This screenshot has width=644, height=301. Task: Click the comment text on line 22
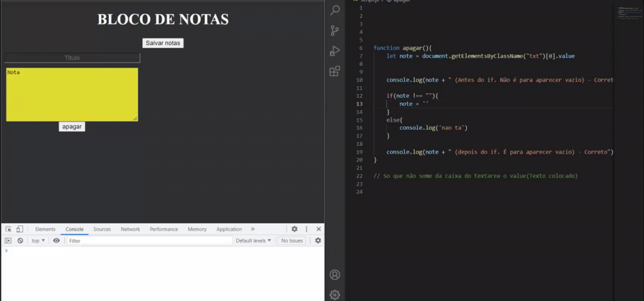tap(476, 176)
